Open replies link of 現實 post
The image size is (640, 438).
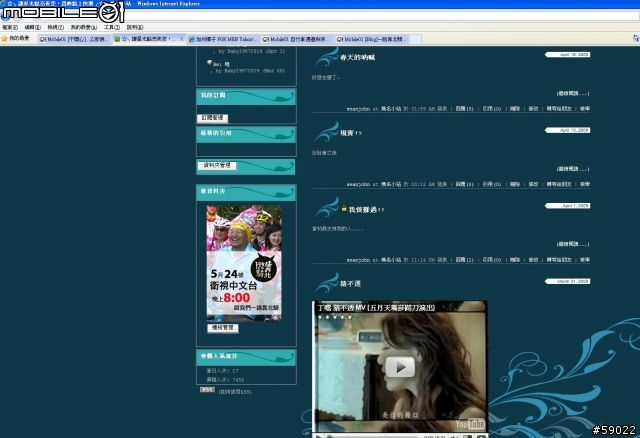464,184
